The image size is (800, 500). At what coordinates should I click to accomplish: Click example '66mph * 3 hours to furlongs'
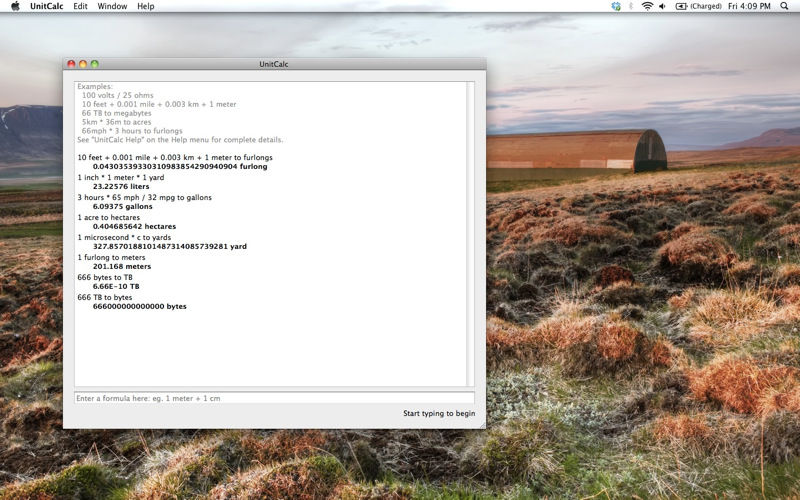[132, 131]
